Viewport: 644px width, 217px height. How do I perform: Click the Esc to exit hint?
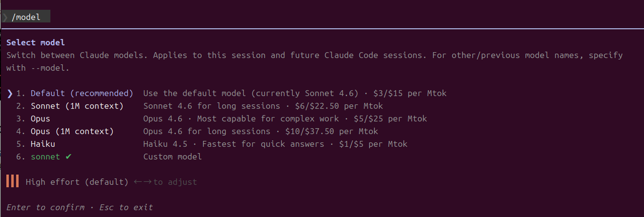pos(126,207)
